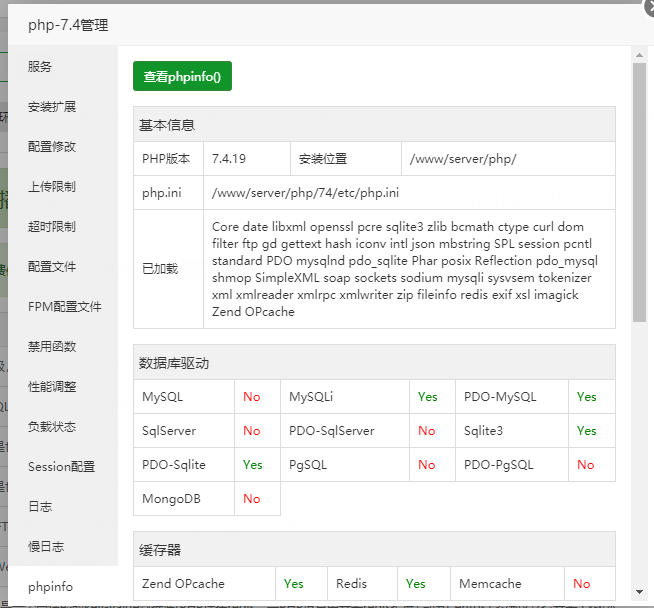Click the php.ini file path value
Viewport: 654px width, 608px height.
pyautogui.click(x=306, y=193)
